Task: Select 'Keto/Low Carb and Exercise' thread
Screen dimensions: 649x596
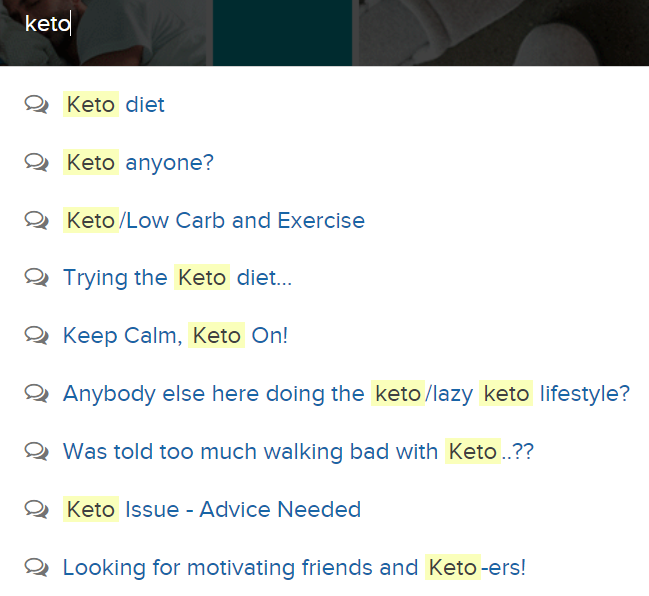Action: click(x=214, y=220)
